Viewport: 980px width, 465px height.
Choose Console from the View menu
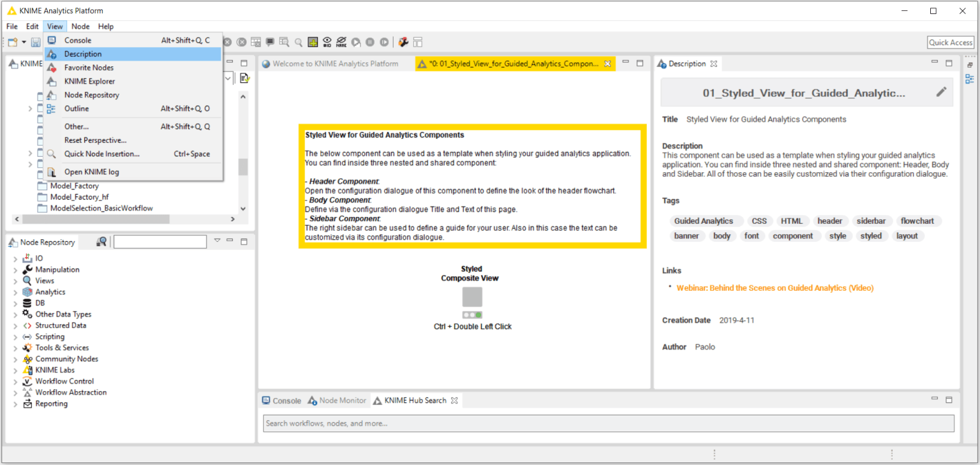click(133, 40)
